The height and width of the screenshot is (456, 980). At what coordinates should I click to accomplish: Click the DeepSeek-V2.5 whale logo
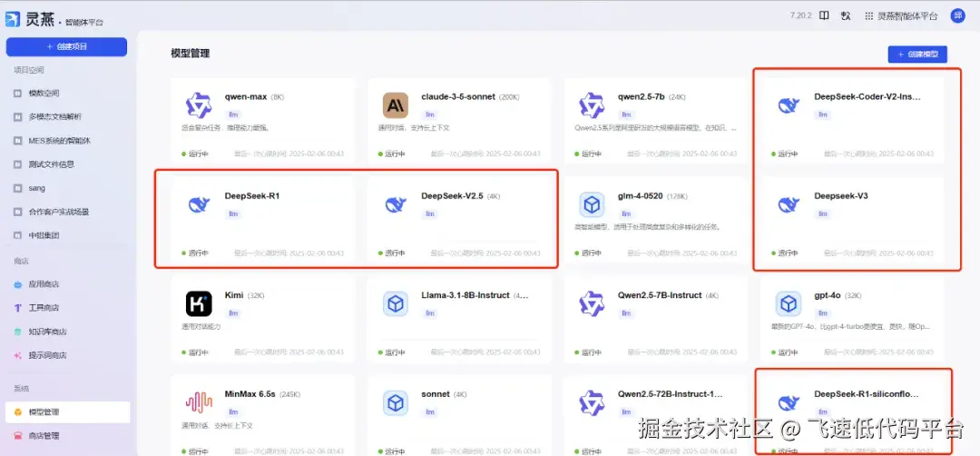tap(396, 204)
